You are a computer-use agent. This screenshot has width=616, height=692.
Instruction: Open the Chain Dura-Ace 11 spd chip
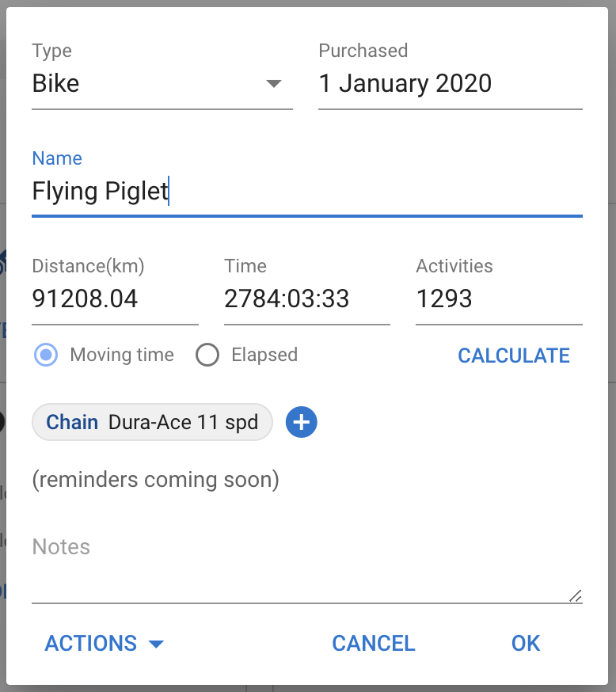coord(152,423)
